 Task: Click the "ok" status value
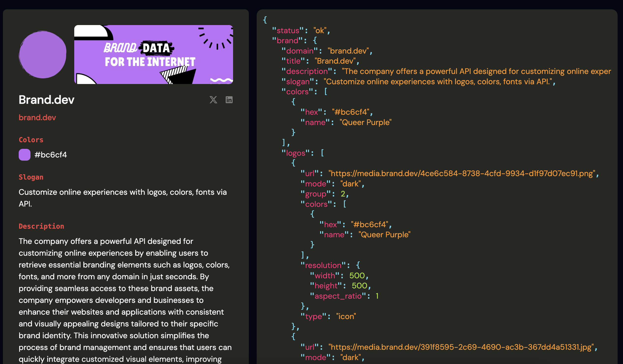click(320, 30)
